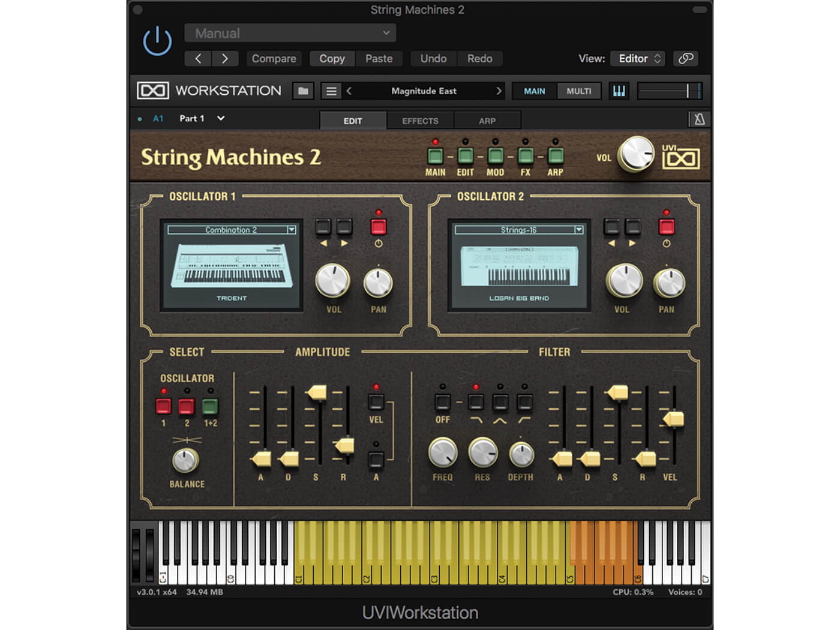The image size is (840, 630).
Task: Adjust the Workstation master volume slider
Action: coord(670,91)
